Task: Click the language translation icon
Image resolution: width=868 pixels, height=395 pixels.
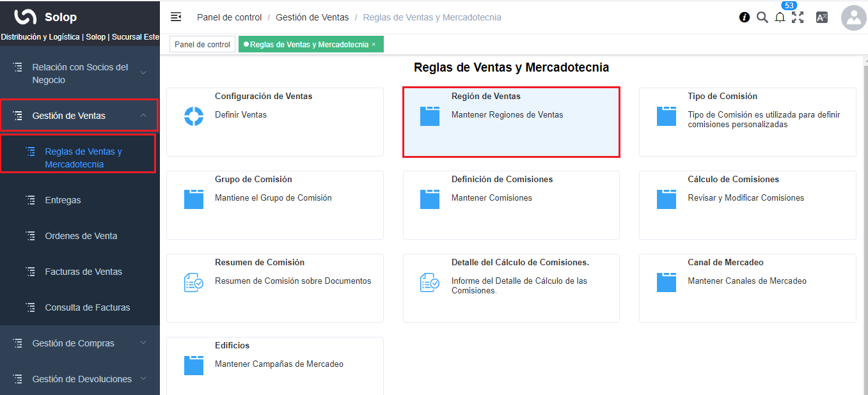Action: click(822, 18)
